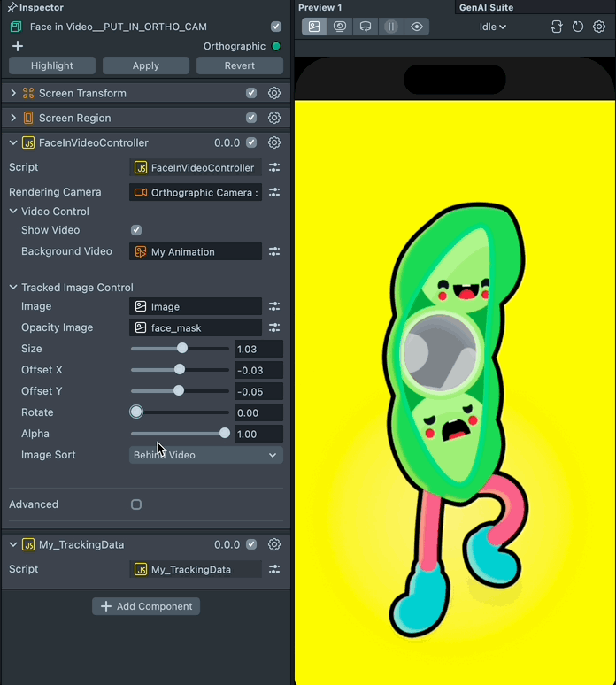Click the Alpha slider handle
The height and width of the screenshot is (685, 616).
(225, 433)
